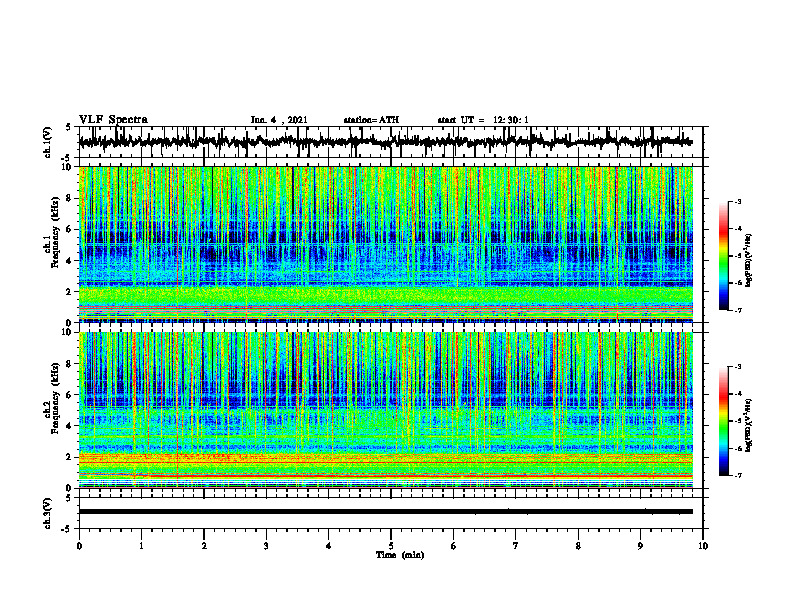Click time axis tick label "3"
Screen dimensions: 792x612
[266, 546]
